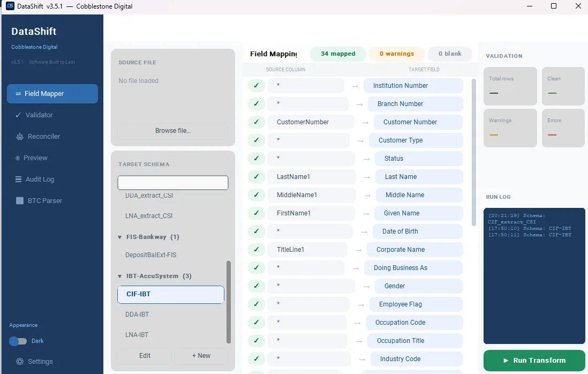
Task: Click the target schema list scrollbar
Action: tap(229, 302)
